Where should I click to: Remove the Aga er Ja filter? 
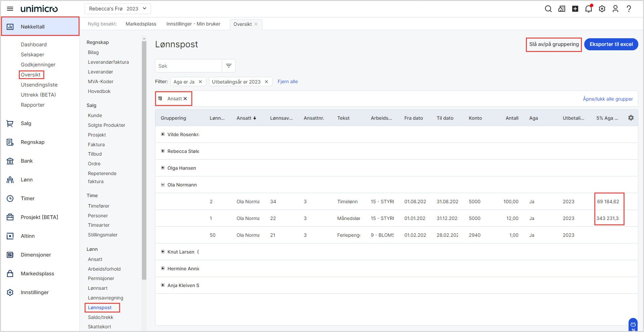pyautogui.click(x=200, y=81)
